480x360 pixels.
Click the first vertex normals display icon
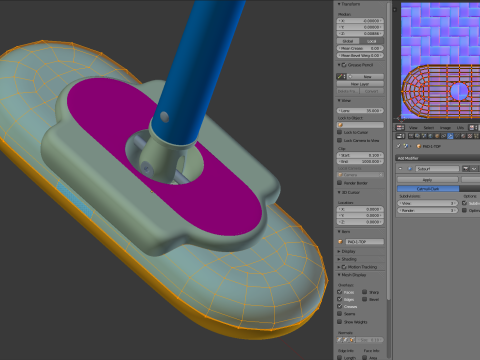coord(339,340)
